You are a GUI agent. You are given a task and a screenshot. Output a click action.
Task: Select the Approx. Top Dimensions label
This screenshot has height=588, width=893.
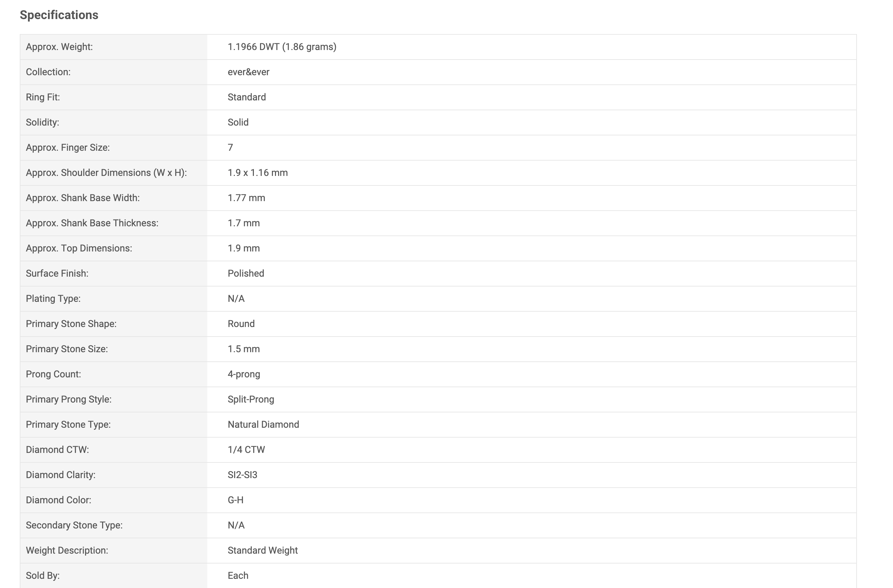point(79,248)
